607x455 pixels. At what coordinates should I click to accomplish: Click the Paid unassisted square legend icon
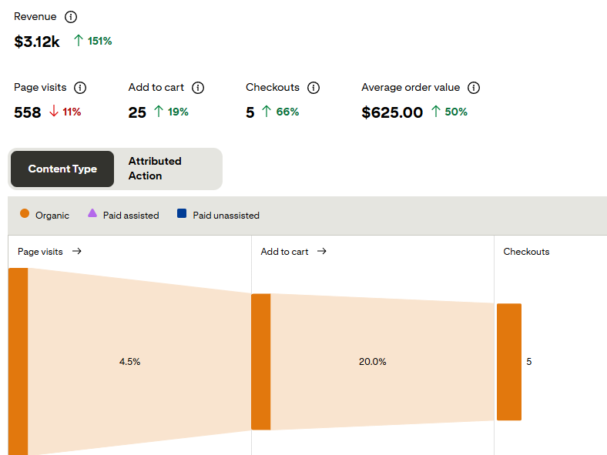[182, 214]
